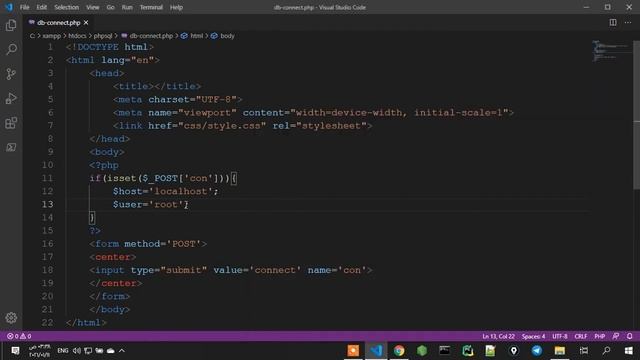
Task: Open Telegram from taskbar
Action: point(537,350)
